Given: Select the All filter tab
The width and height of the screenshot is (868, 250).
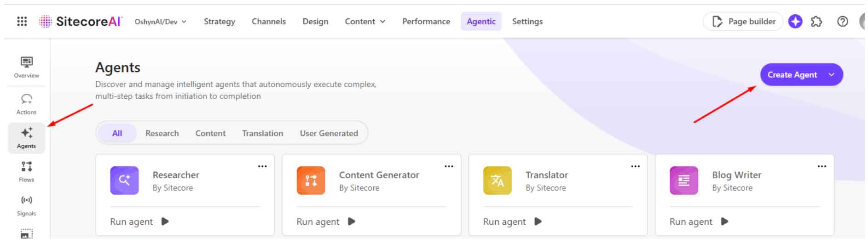Looking at the screenshot, I should [117, 133].
